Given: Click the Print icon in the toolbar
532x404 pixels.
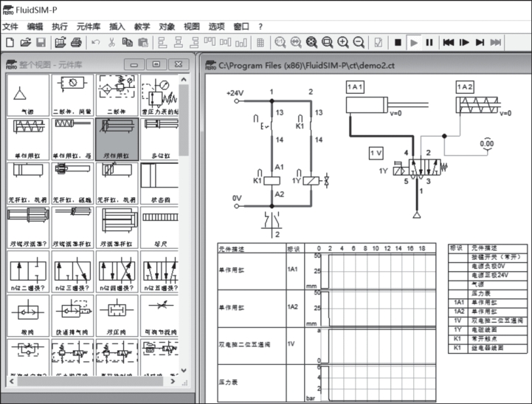Looking at the screenshot, I should point(76,43).
